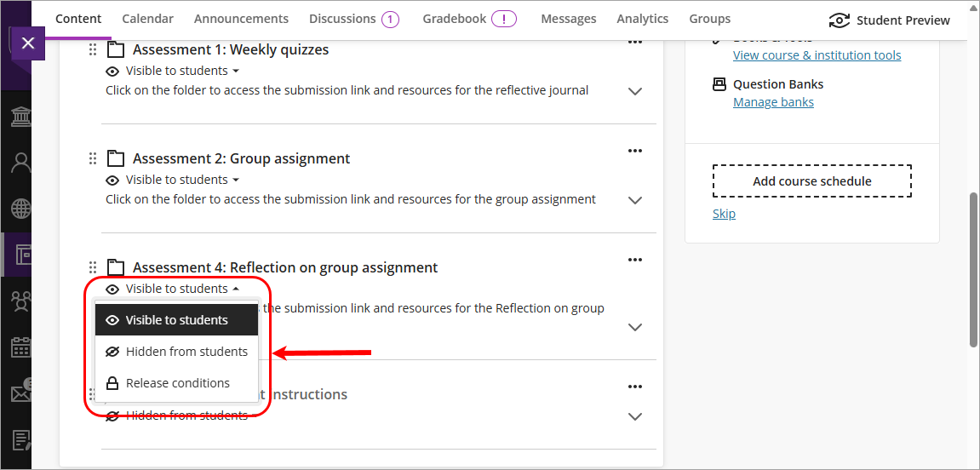Open View course & institution tools link
This screenshot has width=980, height=470.
[817, 55]
